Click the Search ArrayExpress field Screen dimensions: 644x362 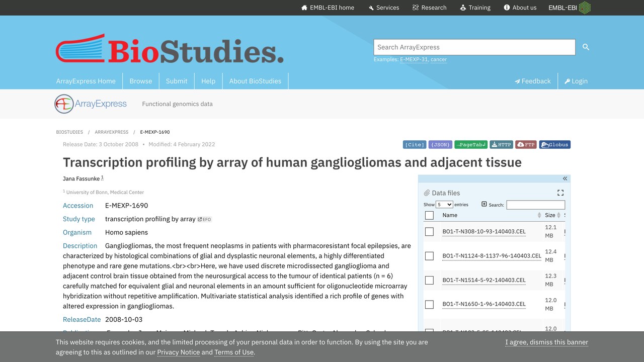click(474, 47)
